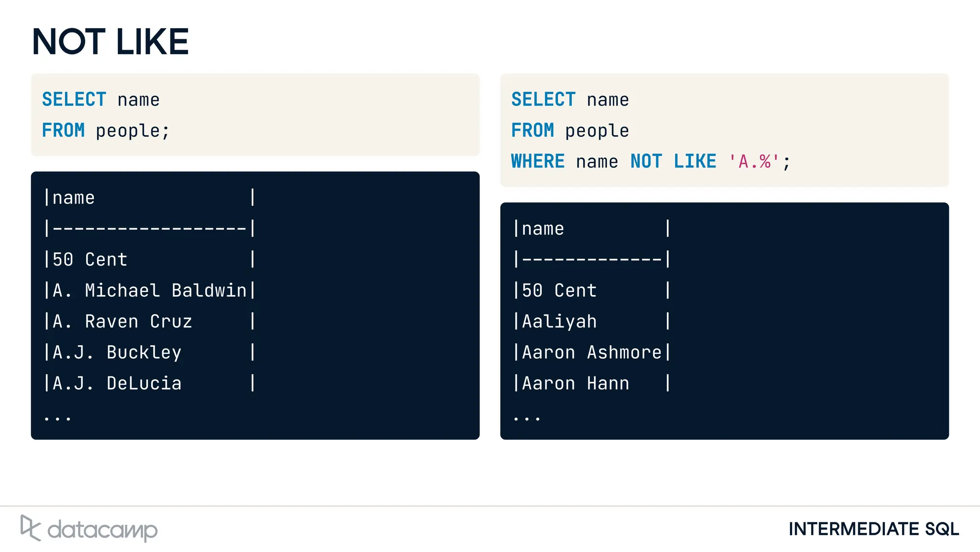Select the A.J. DeLucia result row
980x552 pixels.
click(117, 384)
